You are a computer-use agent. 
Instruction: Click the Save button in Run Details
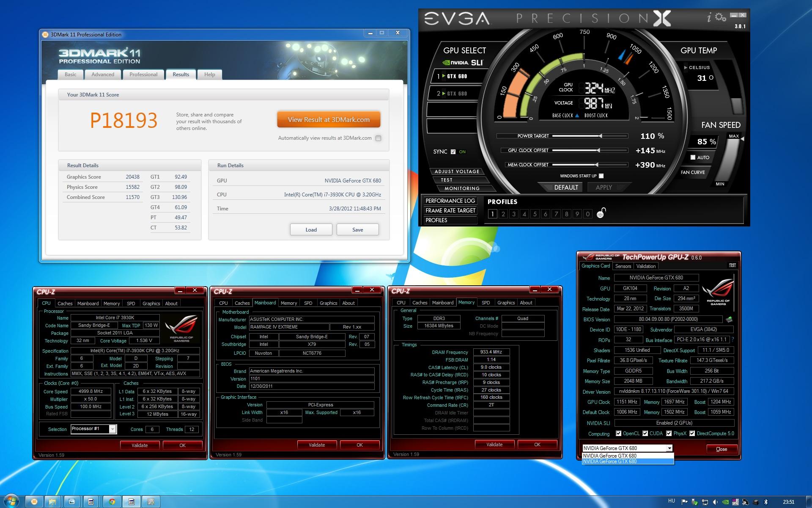358,230
